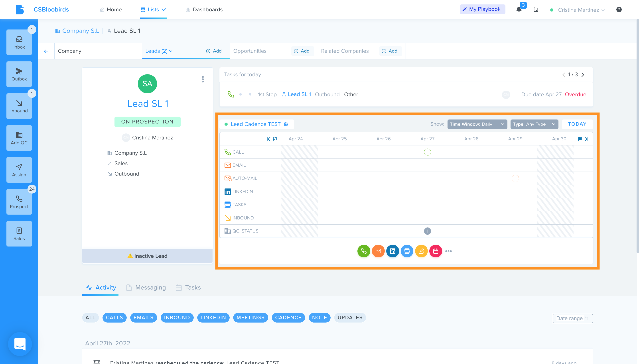Jump to cadence start with first-step arrow
This screenshot has height=364, width=639.
pyautogui.click(x=268, y=139)
